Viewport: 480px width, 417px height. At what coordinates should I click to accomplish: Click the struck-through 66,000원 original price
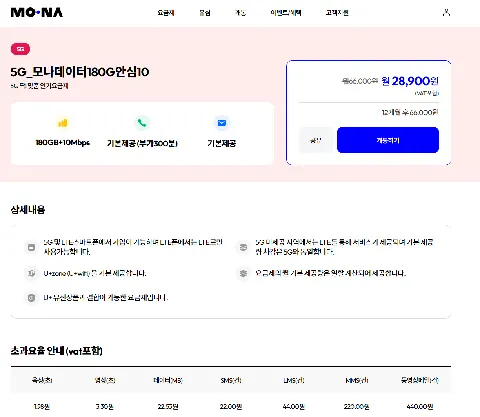[360, 81]
